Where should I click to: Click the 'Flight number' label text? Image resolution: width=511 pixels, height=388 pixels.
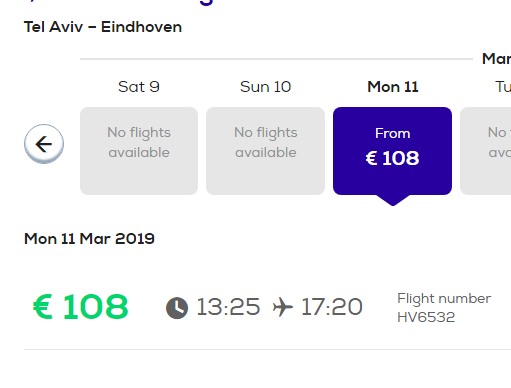[444, 298]
